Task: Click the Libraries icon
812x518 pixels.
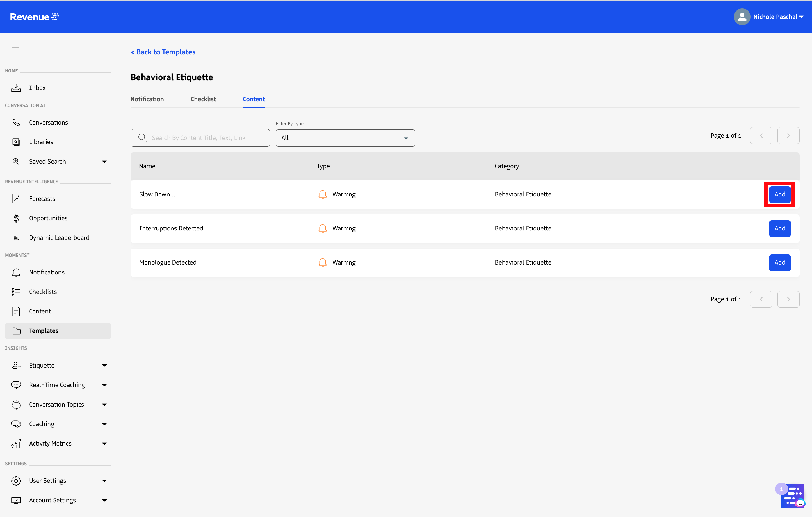Action: tap(16, 142)
